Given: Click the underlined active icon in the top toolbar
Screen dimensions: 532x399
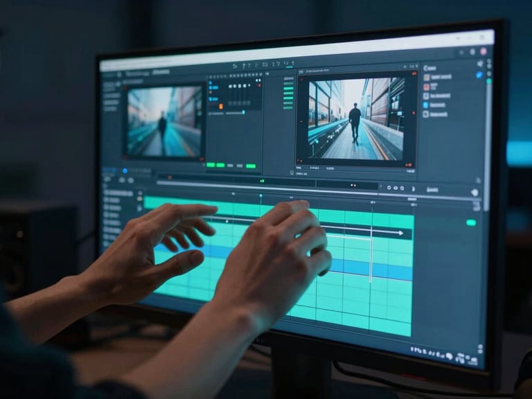Looking at the screenshot, I should tap(289, 64).
